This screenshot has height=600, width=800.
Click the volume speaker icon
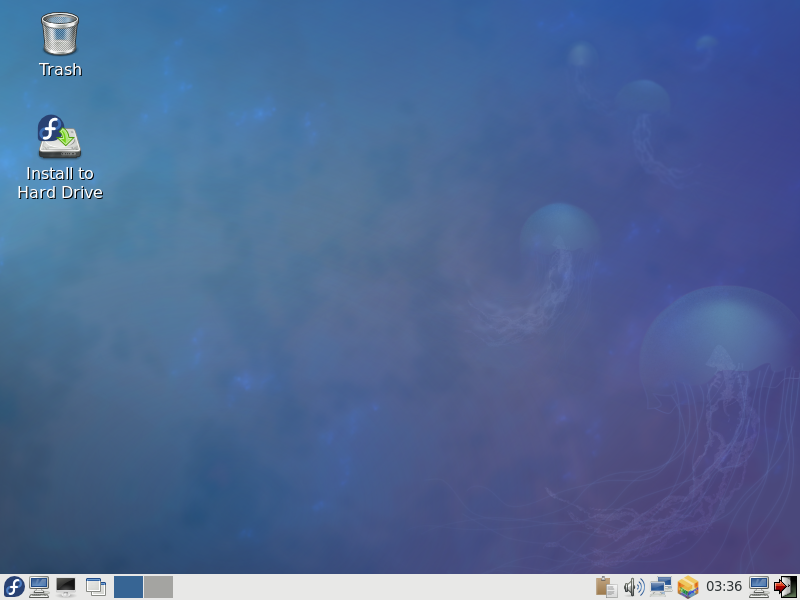[x=633, y=587]
